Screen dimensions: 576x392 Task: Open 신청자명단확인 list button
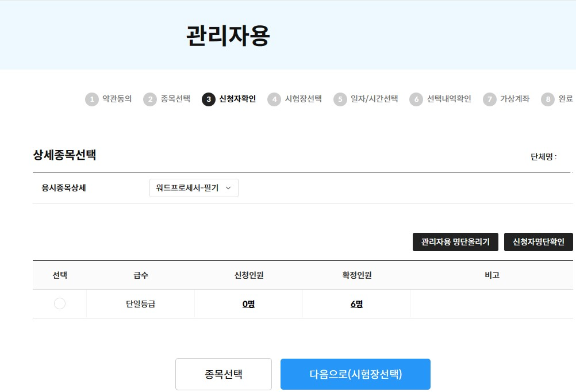538,243
